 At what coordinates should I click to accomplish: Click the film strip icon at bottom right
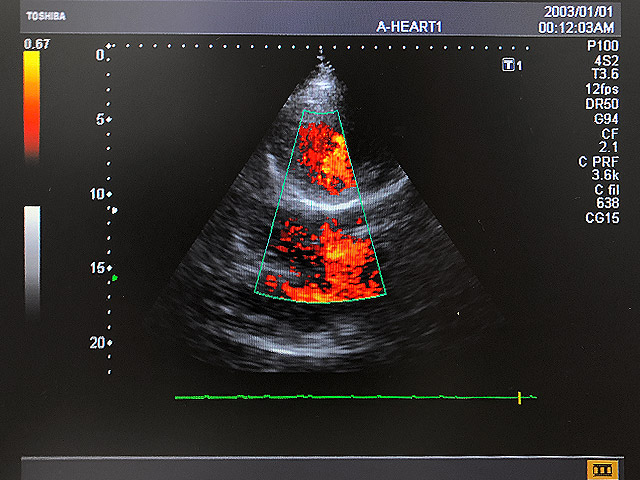click(601, 470)
